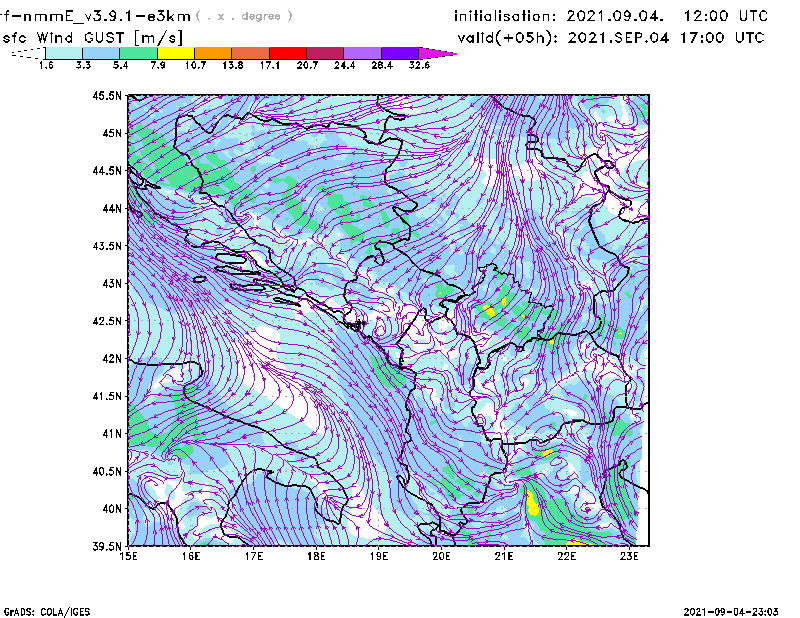Click the 41.5N latitude label
This screenshot has width=800, height=618.
pyautogui.click(x=107, y=396)
